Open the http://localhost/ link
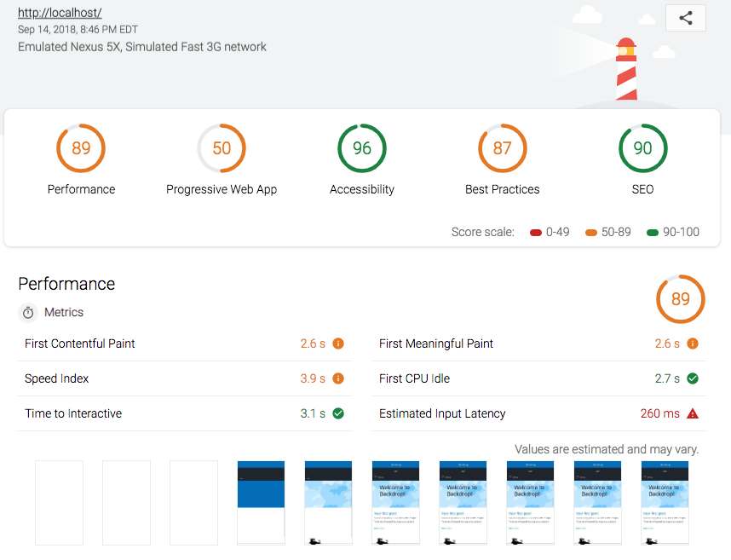The height and width of the screenshot is (560, 731). tap(60, 13)
